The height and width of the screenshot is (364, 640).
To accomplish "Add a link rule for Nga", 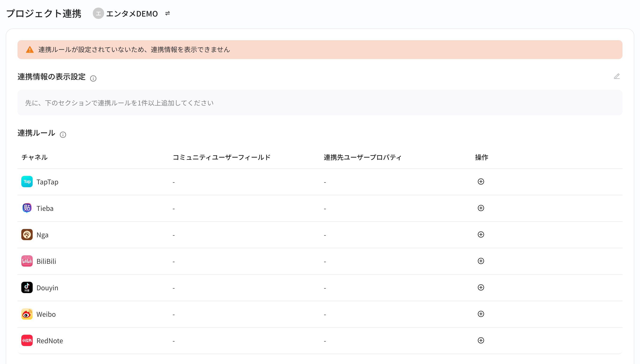I will coord(480,234).
